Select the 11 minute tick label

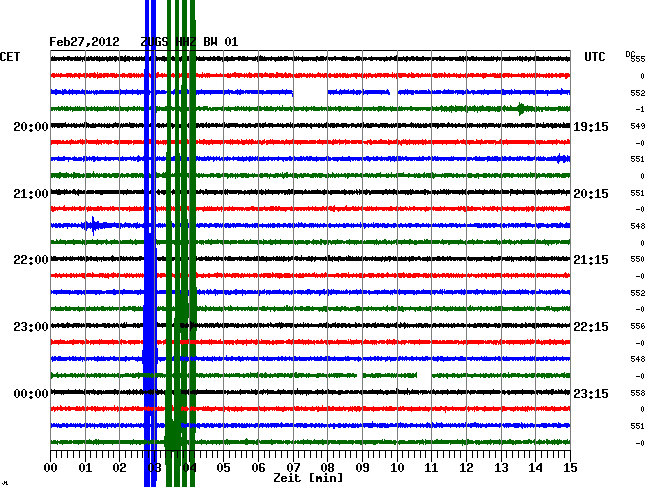(432, 468)
